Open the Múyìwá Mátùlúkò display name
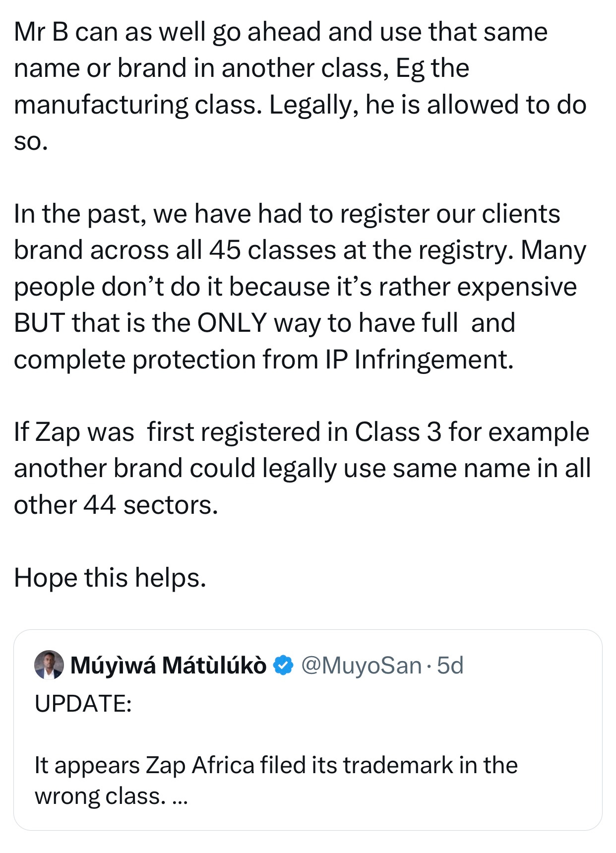The width and height of the screenshot is (616, 853). click(169, 665)
